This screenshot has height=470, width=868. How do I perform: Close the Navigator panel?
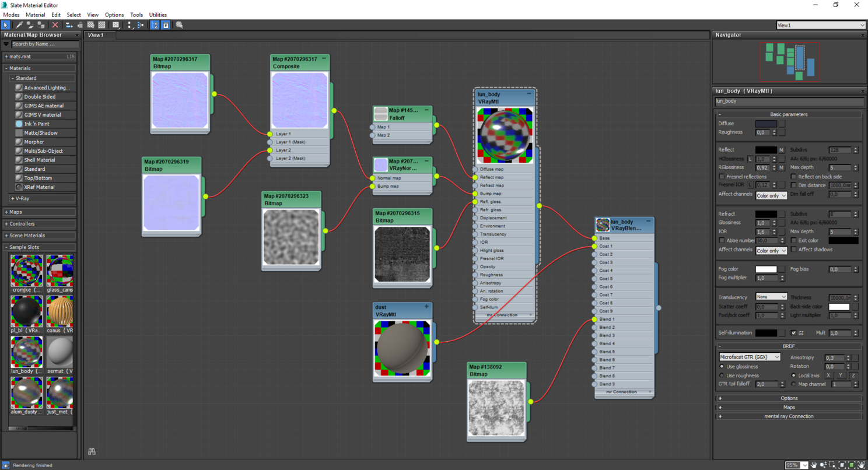pos(863,35)
